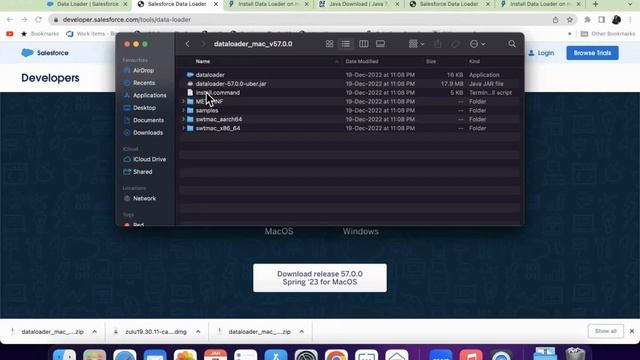Switch to Data Loader | Salesforce tab
The image size is (640, 360).
87,4
